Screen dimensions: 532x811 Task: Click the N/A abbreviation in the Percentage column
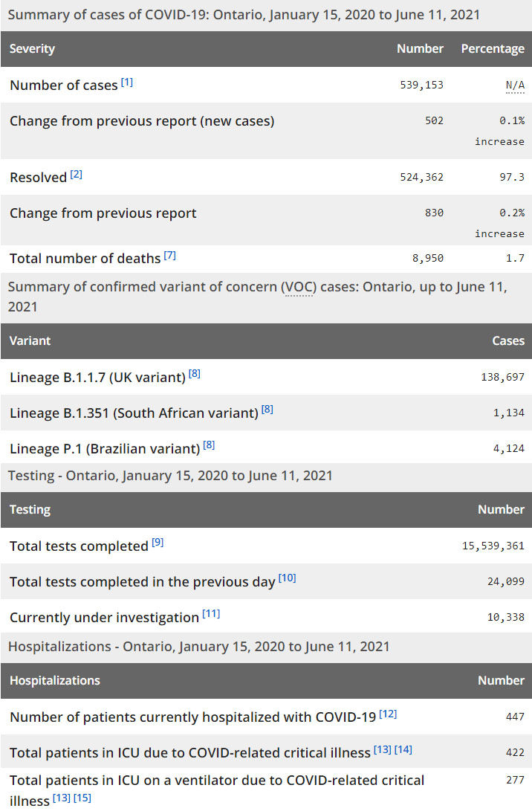tap(515, 85)
